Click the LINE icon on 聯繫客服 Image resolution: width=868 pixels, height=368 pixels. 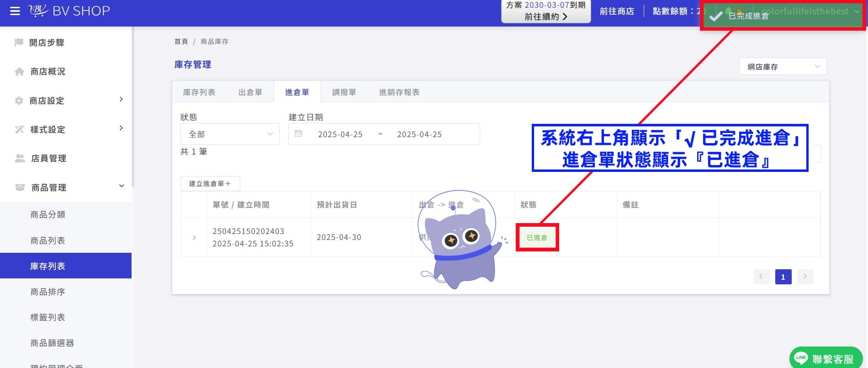click(801, 358)
